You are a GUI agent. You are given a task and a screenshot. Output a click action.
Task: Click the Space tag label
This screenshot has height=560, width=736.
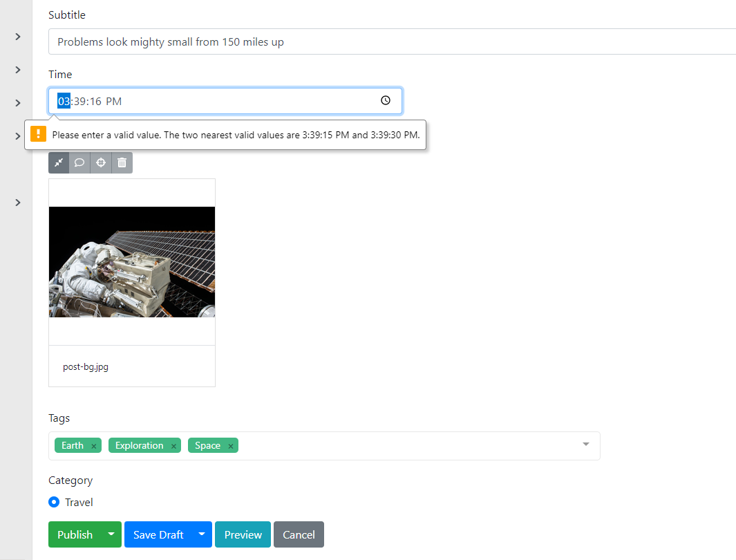207,445
